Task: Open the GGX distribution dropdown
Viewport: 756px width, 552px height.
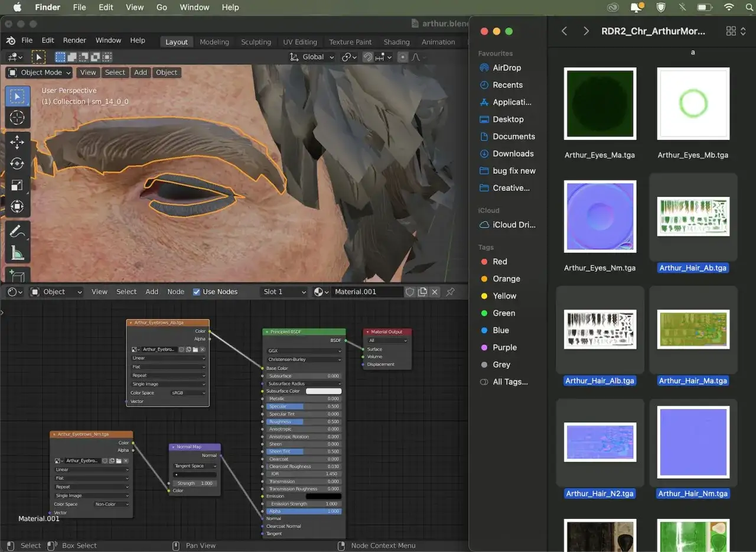Action: point(304,351)
